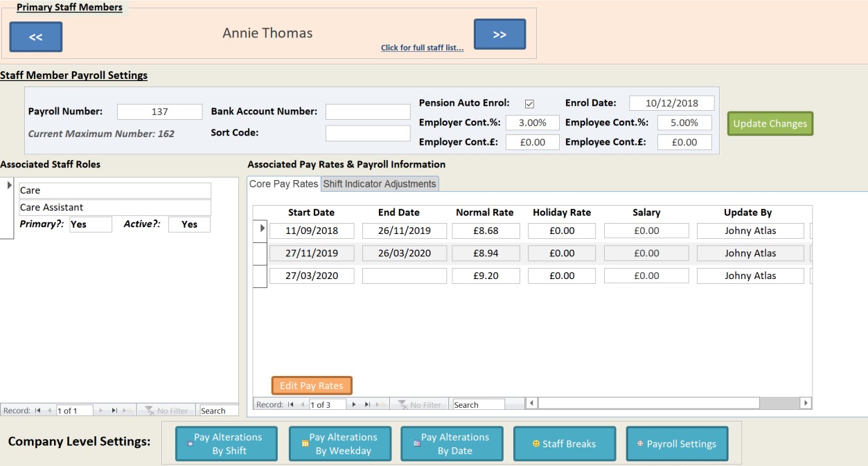The image size is (868, 466).
Task: Advance to next staff member with >> button
Action: click(x=499, y=34)
